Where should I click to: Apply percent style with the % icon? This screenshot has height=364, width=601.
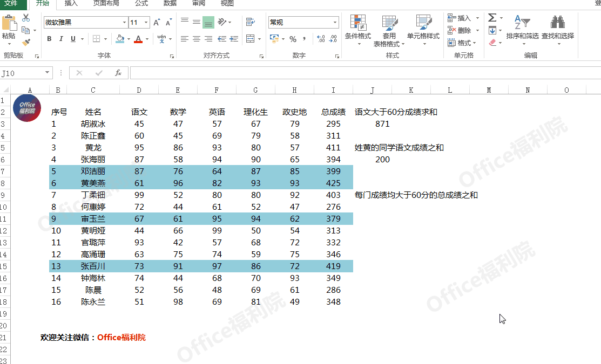293,39
